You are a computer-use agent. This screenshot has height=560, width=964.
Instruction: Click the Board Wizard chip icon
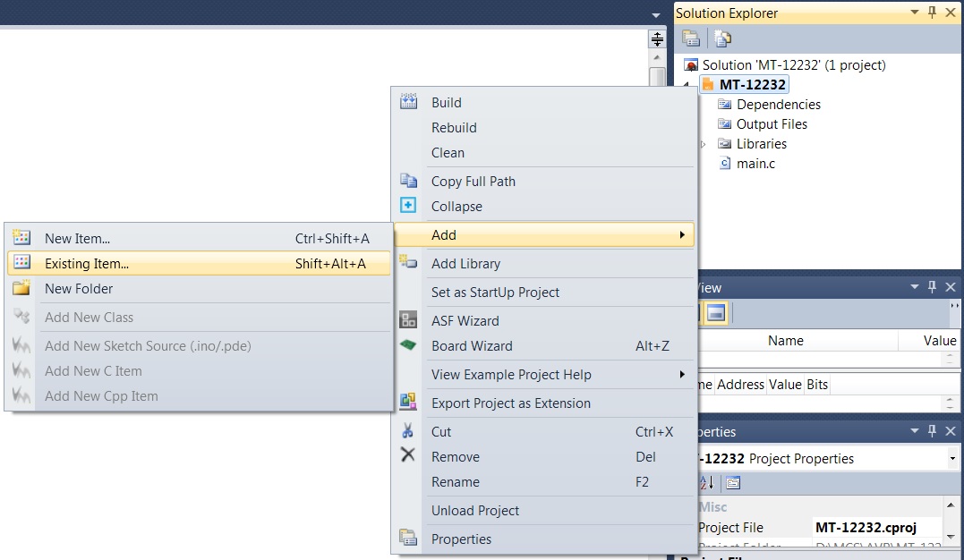coord(408,345)
